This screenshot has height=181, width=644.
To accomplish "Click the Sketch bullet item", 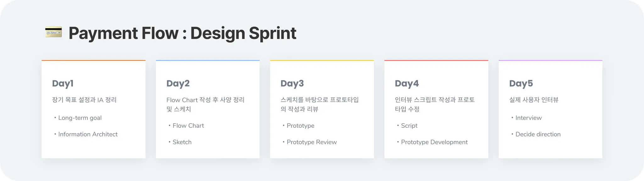I will coord(182,142).
